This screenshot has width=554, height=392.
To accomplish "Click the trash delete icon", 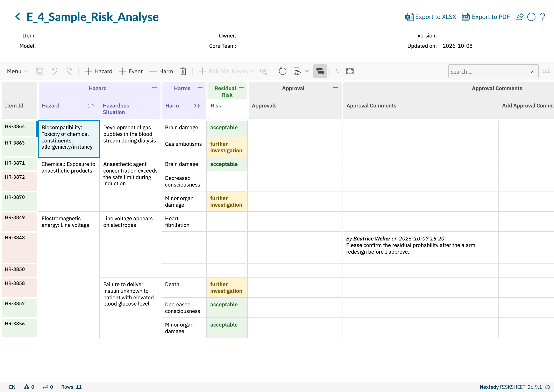I will tap(183, 71).
